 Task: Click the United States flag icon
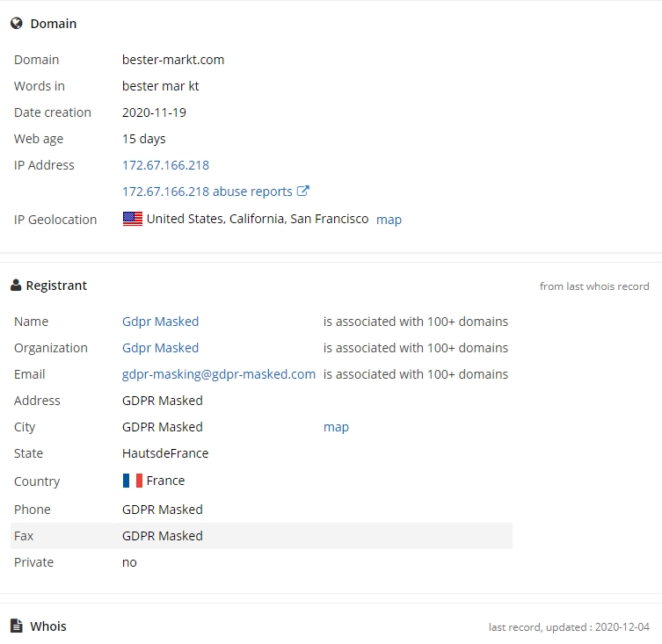coord(133,219)
